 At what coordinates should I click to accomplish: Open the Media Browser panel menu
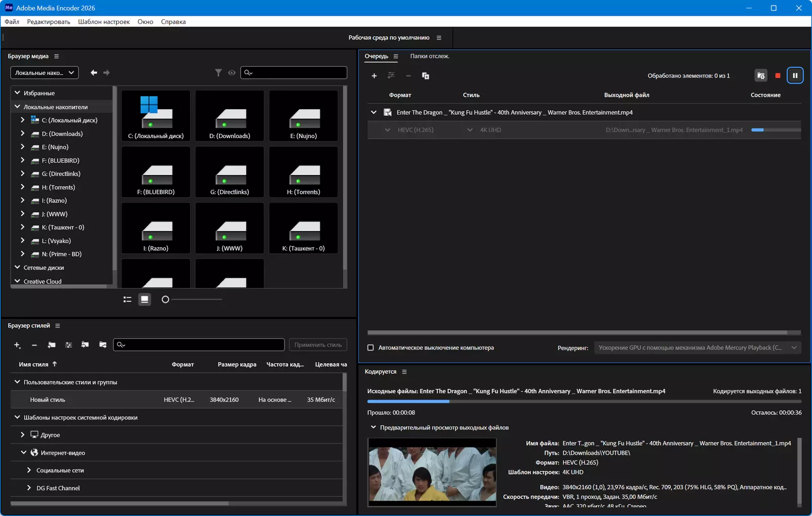point(57,56)
